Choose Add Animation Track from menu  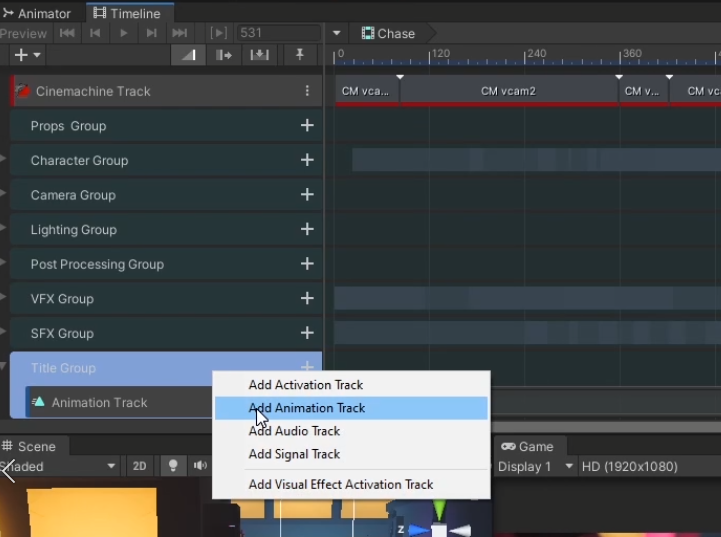click(x=307, y=408)
